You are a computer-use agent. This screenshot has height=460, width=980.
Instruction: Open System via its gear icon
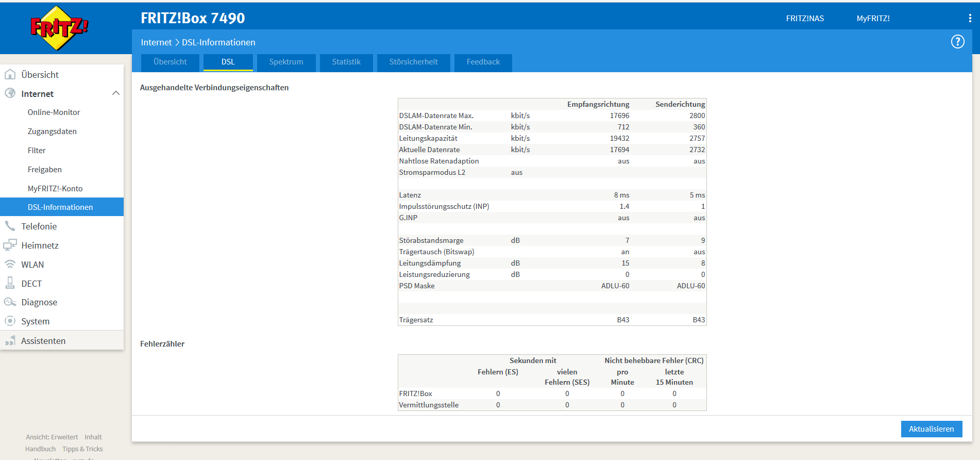(x=10, y=321)
